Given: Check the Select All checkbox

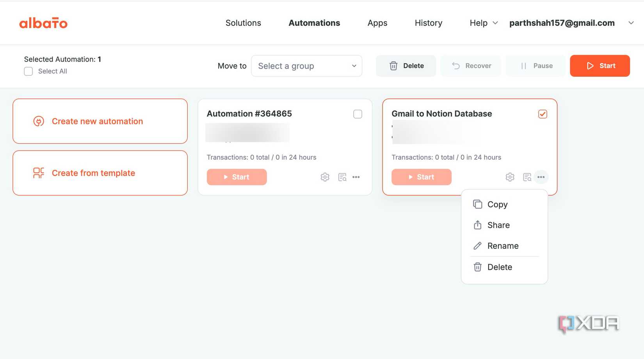Looking at the screenshot, I should point(28,71).
